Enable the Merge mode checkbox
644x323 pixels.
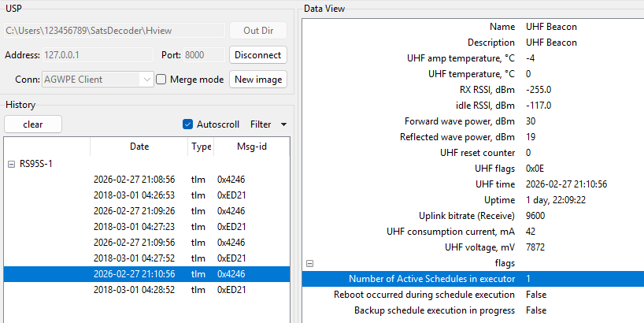click(x=161, y=80)
